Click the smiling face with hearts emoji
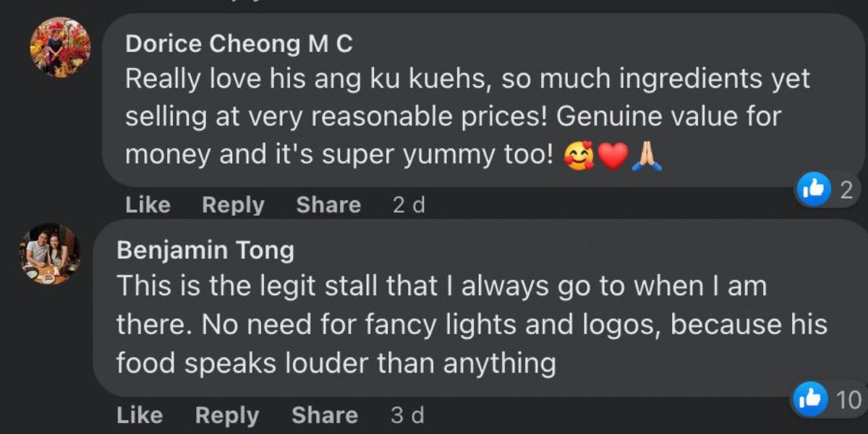Screen dimensions: 868x434 579,156
